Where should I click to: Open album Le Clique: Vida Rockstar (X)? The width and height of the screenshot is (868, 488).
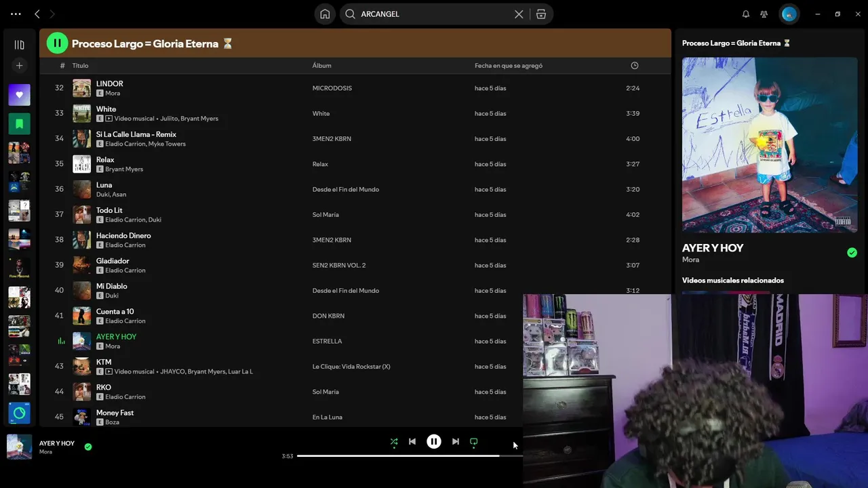pos(351,367)
